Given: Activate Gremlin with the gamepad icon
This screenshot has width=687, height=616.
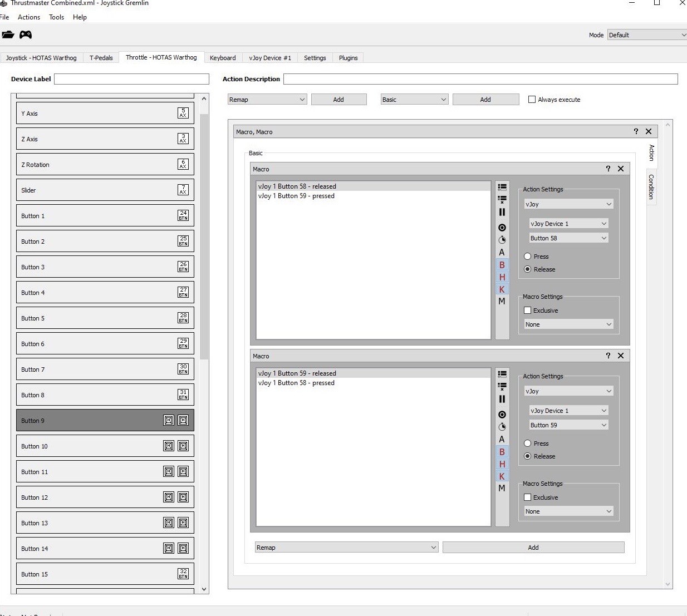Looking at the screenshot, I should click(26, 35).
